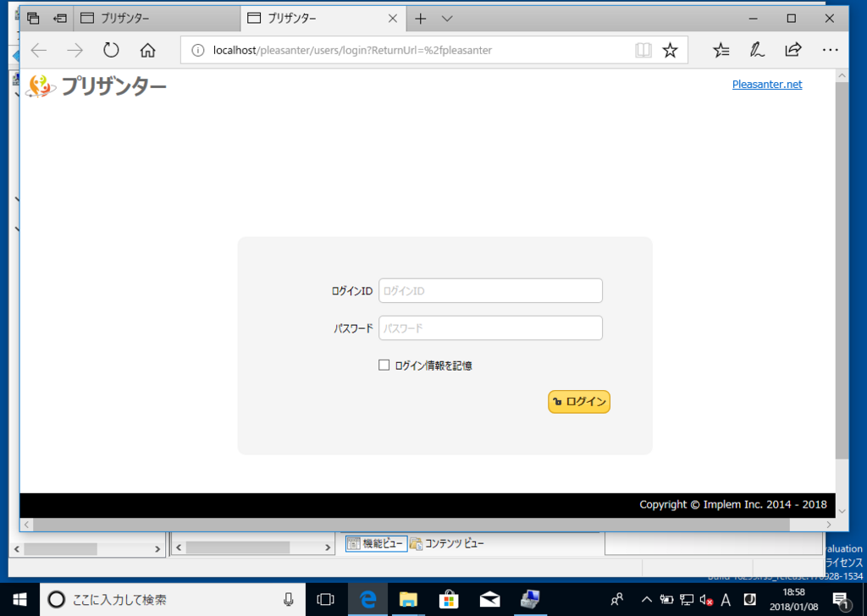867x616 pixels.
Task: Toggle IME input mode A
Action: click(726, 599)
